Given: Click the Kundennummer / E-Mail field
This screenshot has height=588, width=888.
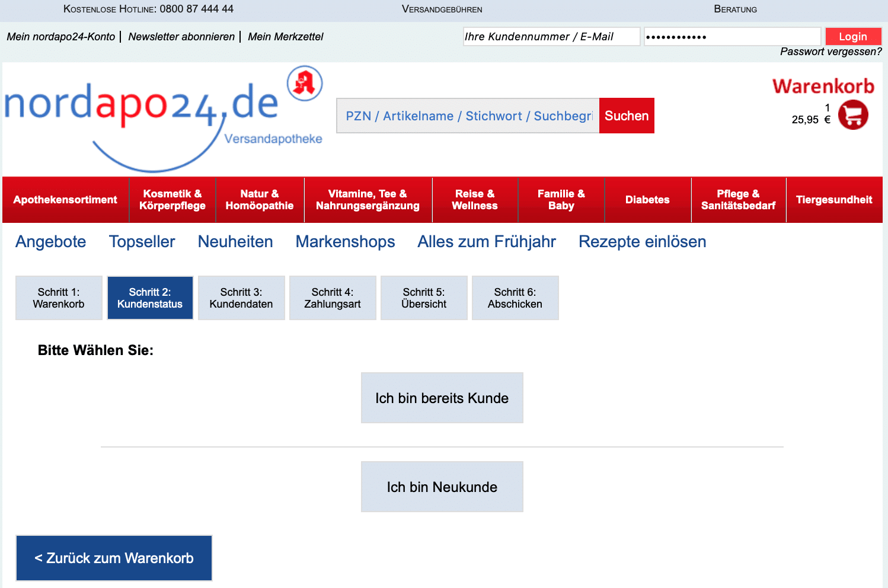Looking at the screenshot, I should pos(552,37).
